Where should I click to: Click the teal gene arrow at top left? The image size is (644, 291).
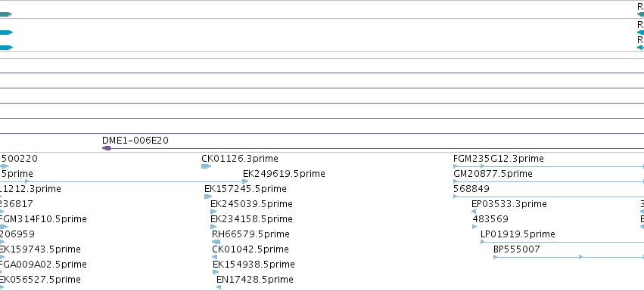(6, 14)
